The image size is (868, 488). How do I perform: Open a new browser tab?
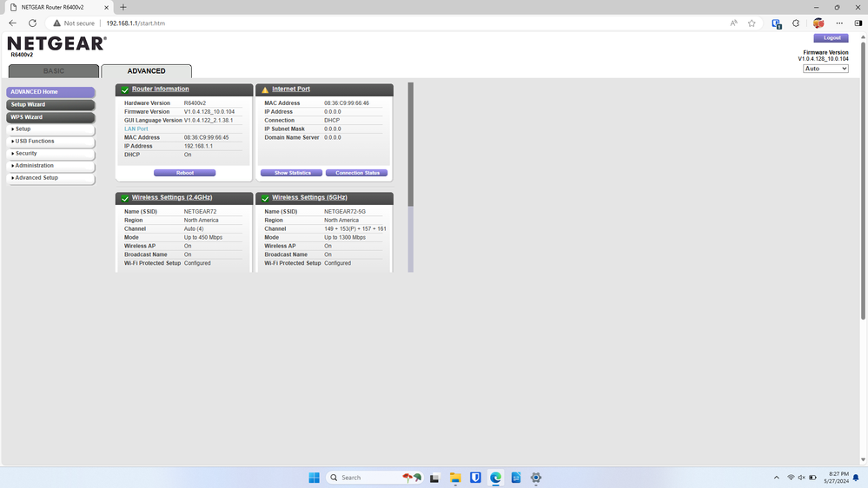point(123,7)
